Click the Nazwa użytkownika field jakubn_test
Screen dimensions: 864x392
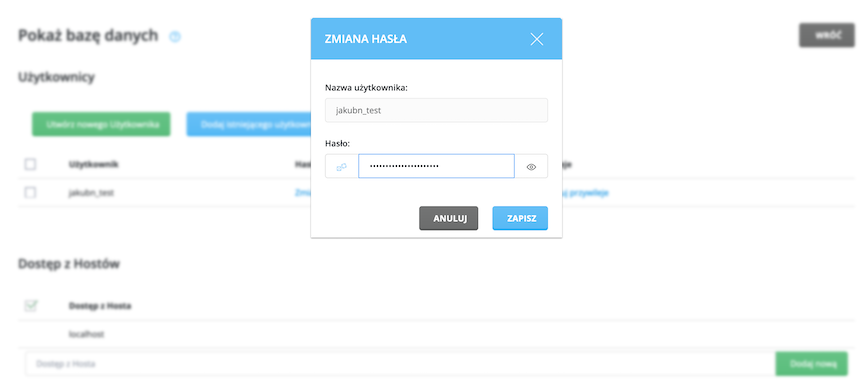436,110
